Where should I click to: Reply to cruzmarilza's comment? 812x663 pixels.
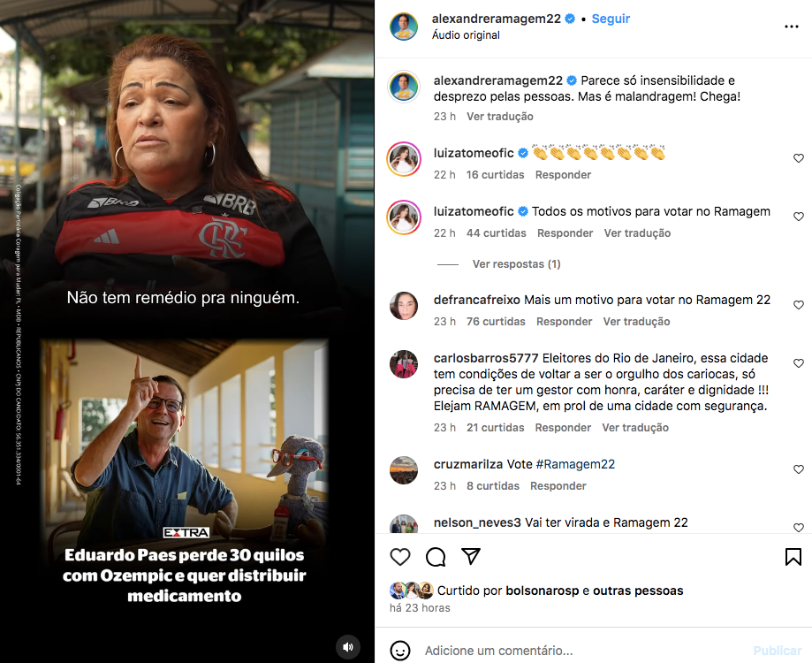coord(558,486)
